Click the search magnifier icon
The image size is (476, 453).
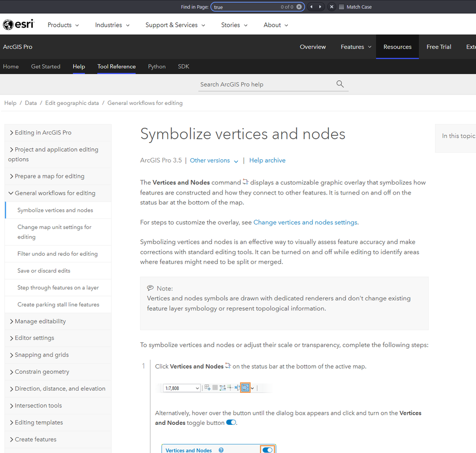(340, 84)
